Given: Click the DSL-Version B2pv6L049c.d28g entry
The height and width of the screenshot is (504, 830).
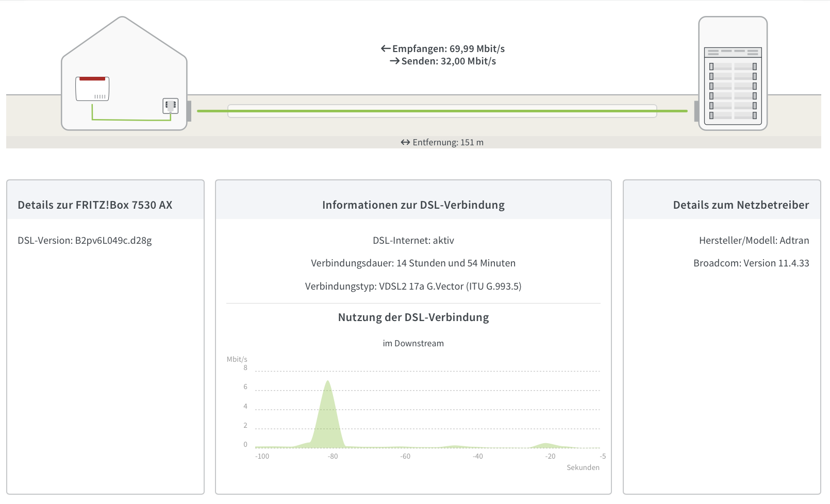Looking at the screenshot, I should coord(85,241).
